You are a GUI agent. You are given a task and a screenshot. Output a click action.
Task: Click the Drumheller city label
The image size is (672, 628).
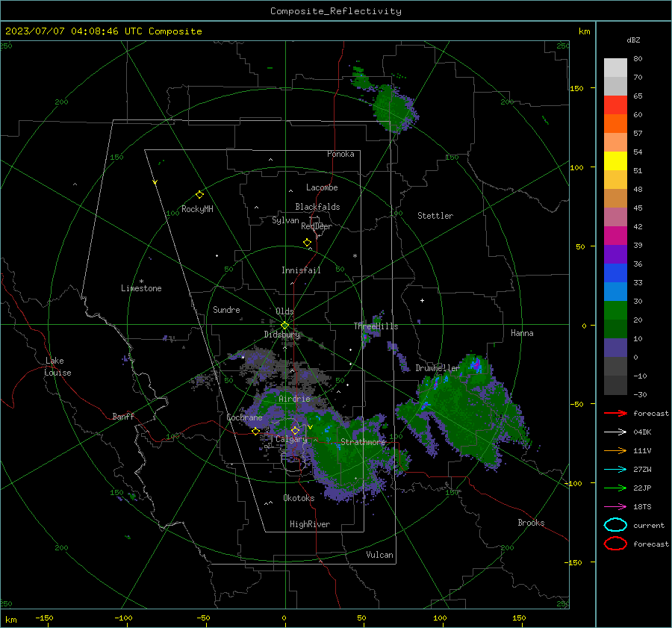click(x=438, y=368)
